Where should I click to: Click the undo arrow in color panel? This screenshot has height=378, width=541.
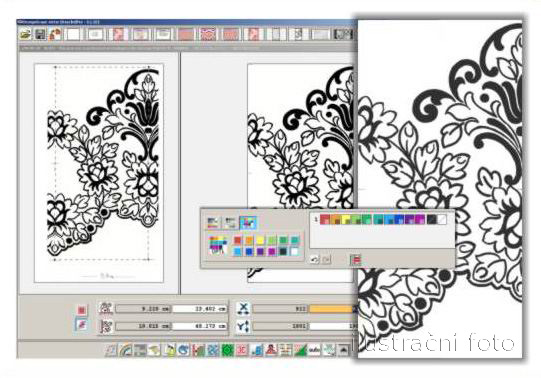[x=314, y=259]
